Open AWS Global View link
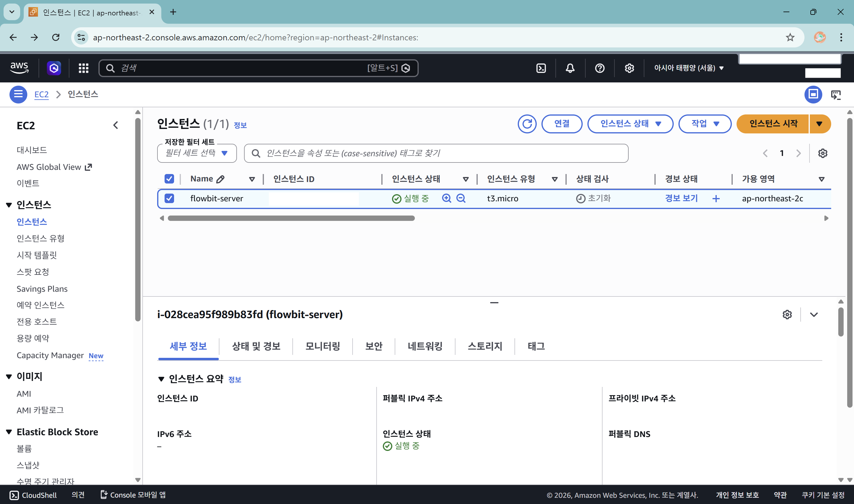 (54, 167)
